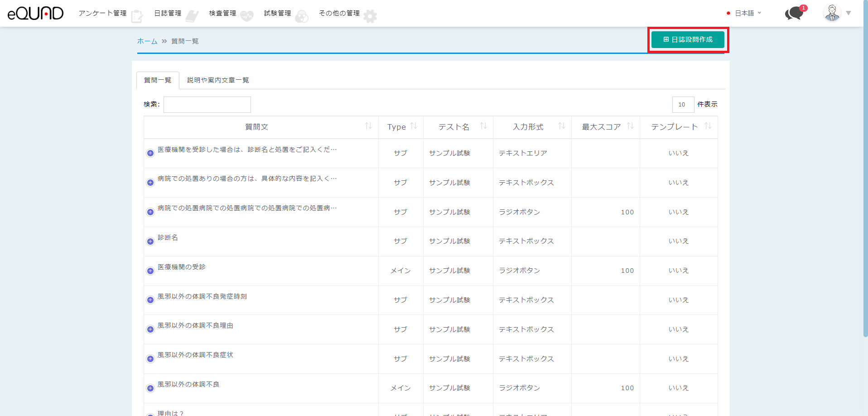Switch to 説明や案内文章一覧 tab
The image size is (868, 416).
pos(218,80)
